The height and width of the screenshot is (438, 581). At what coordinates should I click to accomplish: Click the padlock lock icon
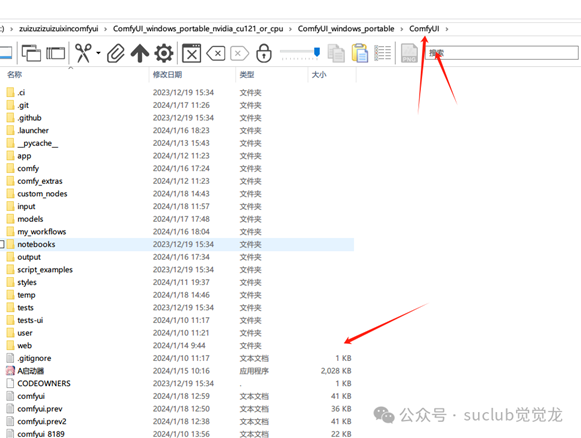click(x=264, y=53)
